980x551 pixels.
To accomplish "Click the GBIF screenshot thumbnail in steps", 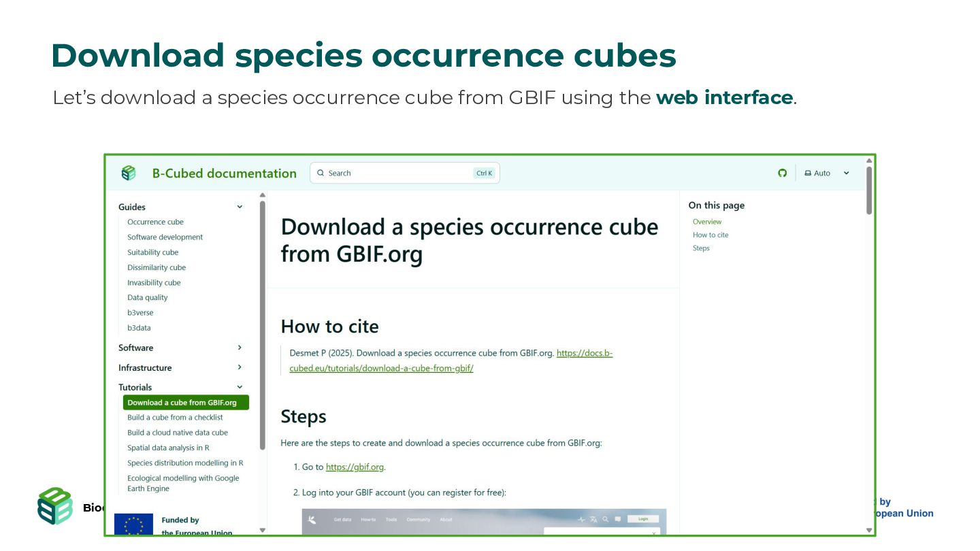I will (484, 522).
